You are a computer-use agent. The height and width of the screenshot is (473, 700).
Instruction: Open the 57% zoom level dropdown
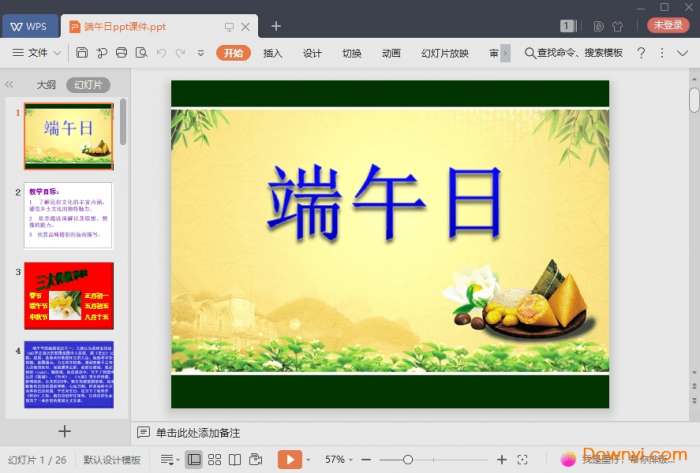pyautogui.click(x=339, y=459)
